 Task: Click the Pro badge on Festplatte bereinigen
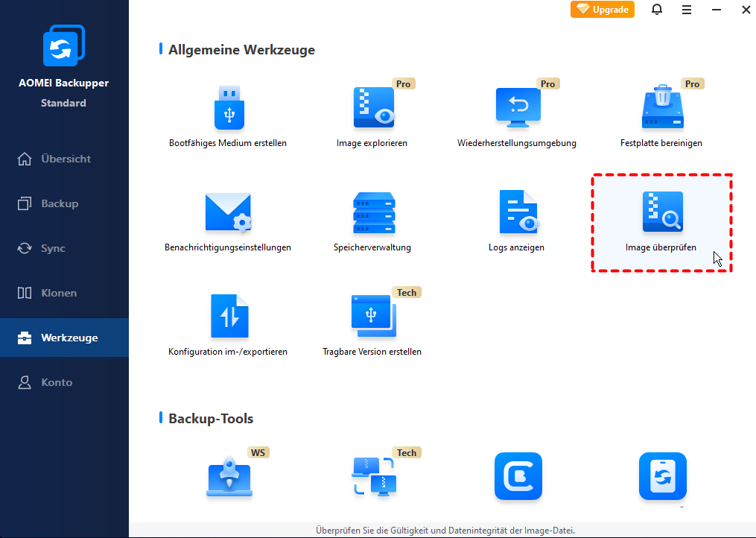tap(693, 84)
